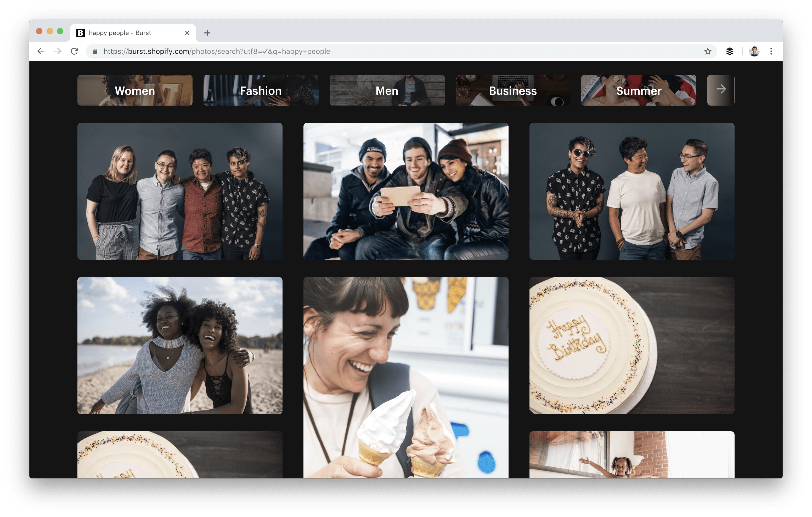Expand the Women photo category
This screenshot has width=812, height=517.
click(135, 90)
